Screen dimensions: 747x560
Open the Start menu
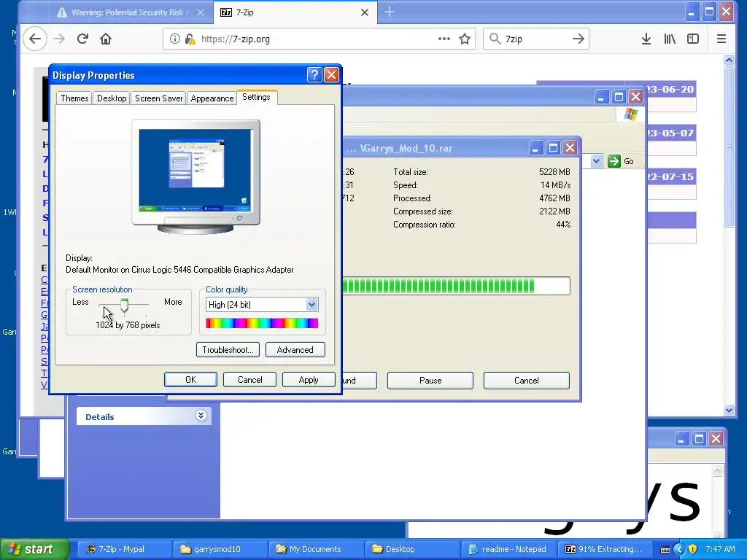point(34,549)
